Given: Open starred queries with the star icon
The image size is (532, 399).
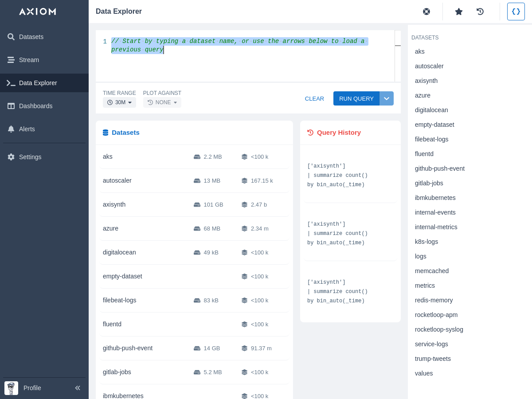Looking at the screenshot, I should (x=459, y=12).
